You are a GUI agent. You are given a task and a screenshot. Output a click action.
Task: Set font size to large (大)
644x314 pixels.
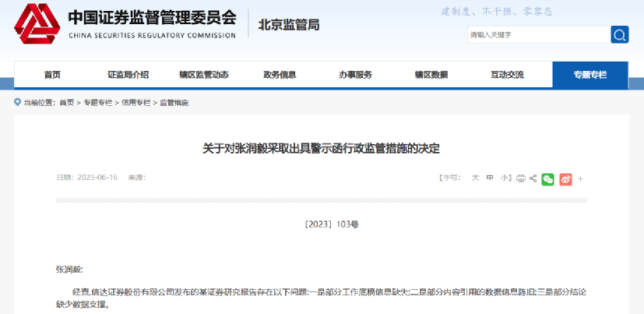474,178
